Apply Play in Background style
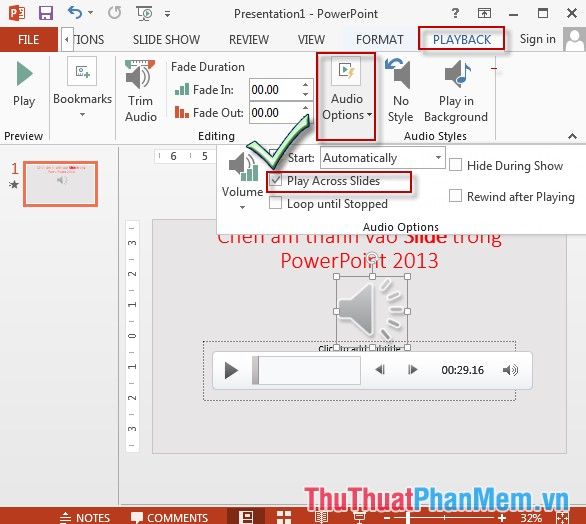 click(456, 91)
